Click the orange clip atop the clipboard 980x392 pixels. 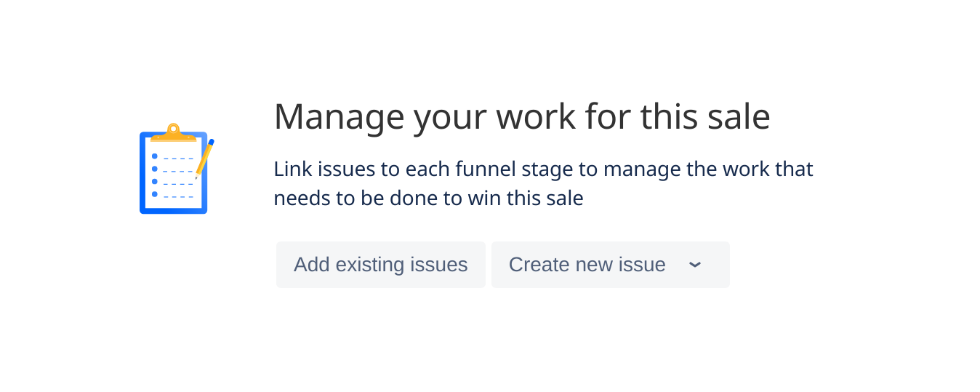pos(173,132)
